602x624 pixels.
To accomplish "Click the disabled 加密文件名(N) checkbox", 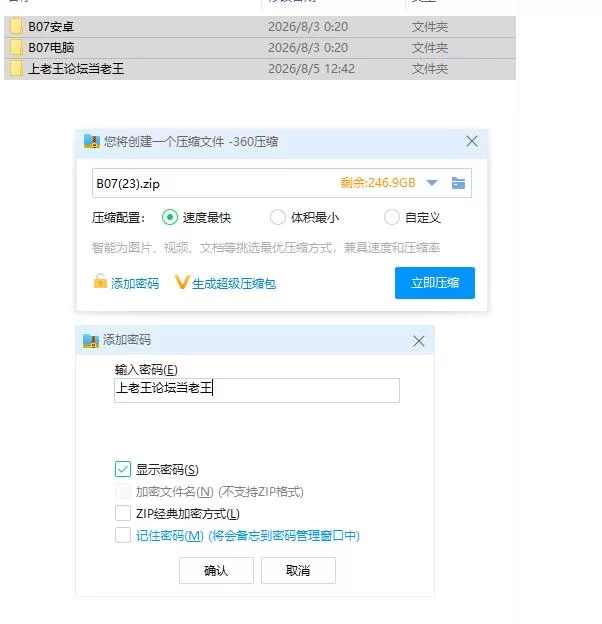I will click(123, 491).
